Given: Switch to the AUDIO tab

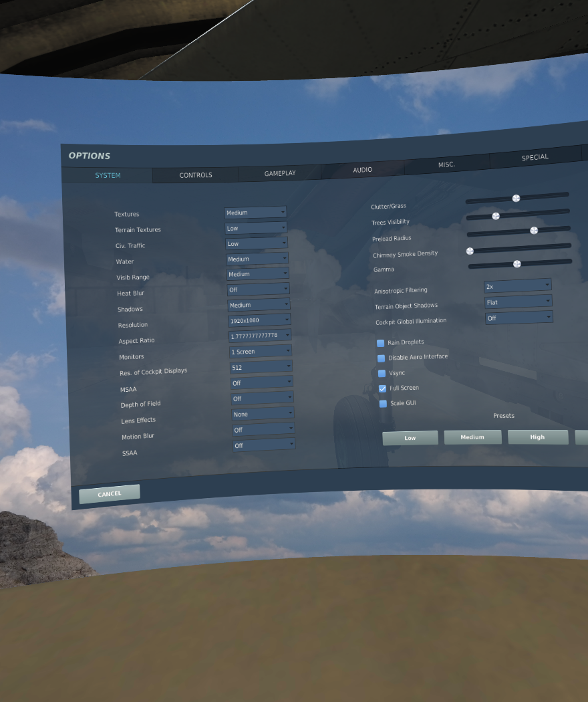Looking at the screenshot, I should tap(362, 170).
